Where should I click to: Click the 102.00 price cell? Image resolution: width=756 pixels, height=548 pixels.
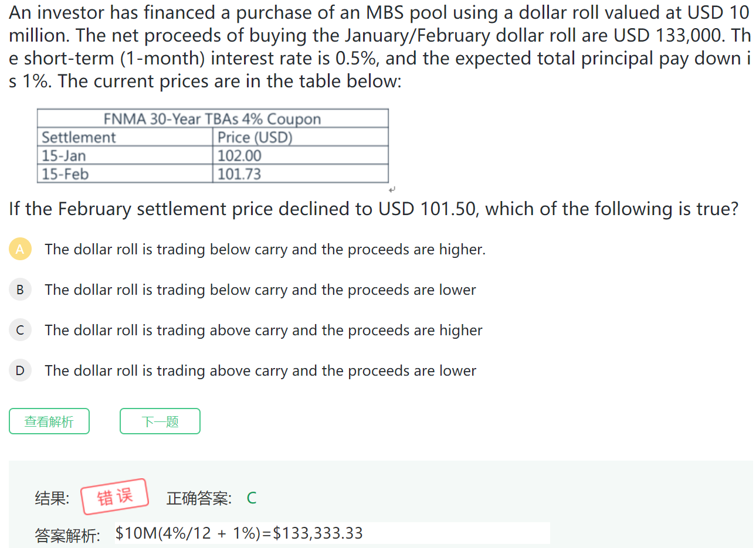click(239, 156)
